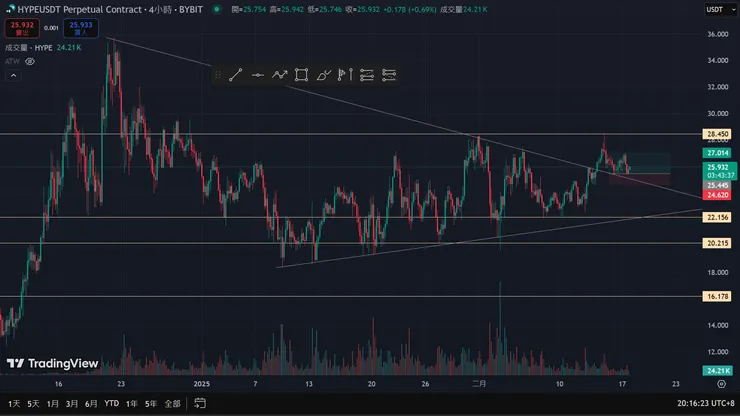The width and height of the screenshot is (740, 416).
Task: Select the long position tool icon
Action: pos(367,75)
